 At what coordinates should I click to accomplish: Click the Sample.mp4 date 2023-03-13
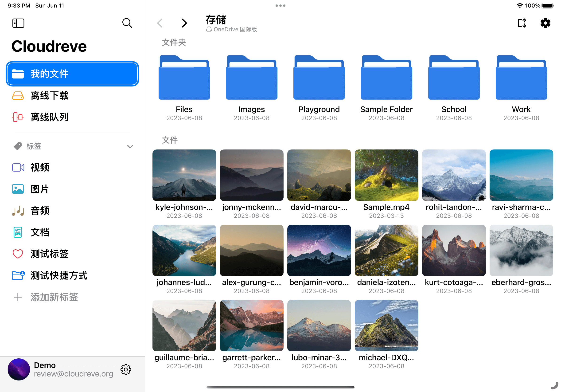tap(386, 216)
